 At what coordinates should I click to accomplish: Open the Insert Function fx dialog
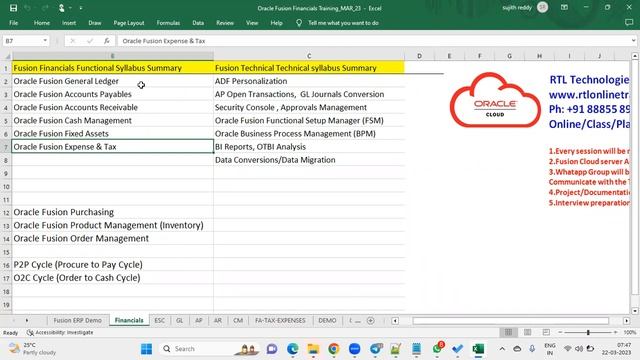107,41
